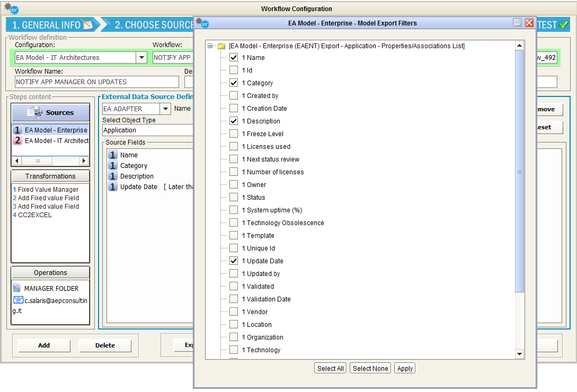Screen dimensions: 577x392
Task: Click the MANAGER FOLDER file icon
Action: [x=17, y=288]
